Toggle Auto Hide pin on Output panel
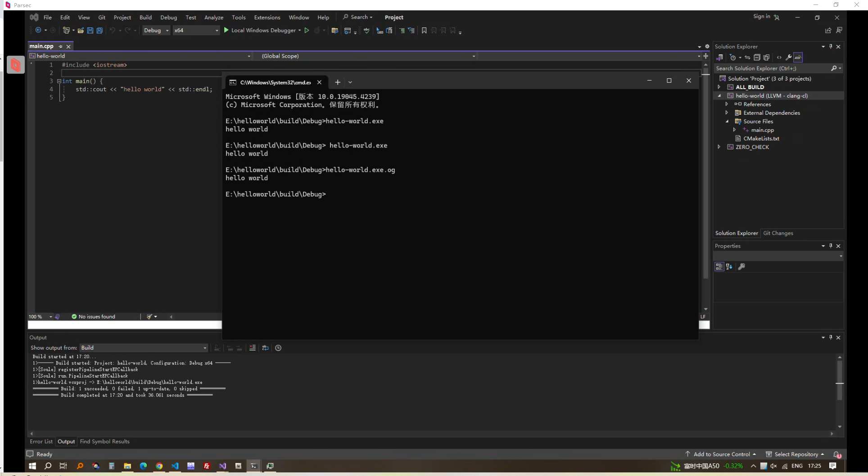The height and width of the screenshot is (476, 868). coord(831,337)
